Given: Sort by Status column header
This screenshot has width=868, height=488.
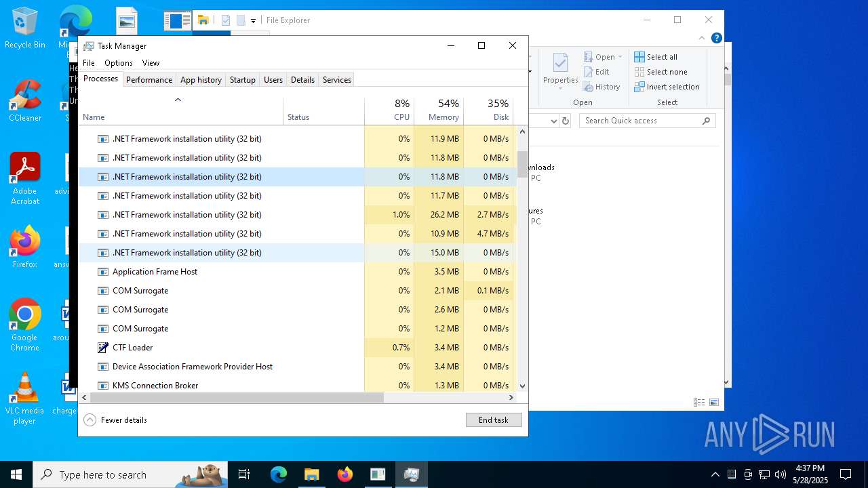Looking at the screenshot, I should [323, 111].
